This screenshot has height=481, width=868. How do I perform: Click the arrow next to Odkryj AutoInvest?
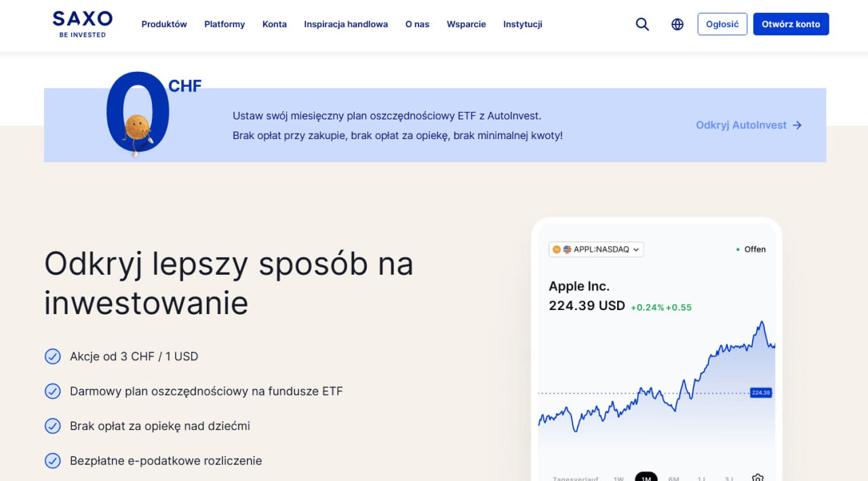click(797, 125)
